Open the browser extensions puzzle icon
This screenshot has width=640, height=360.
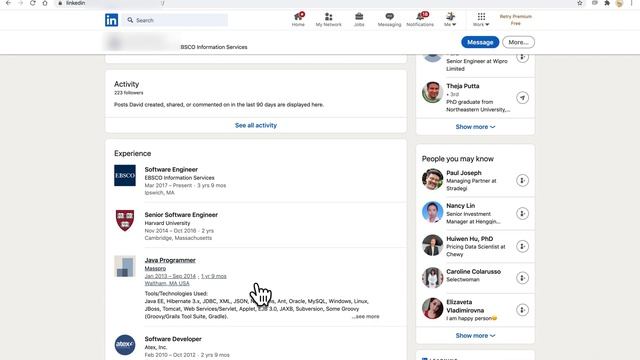pyautogui.click(x=607, y=3)
